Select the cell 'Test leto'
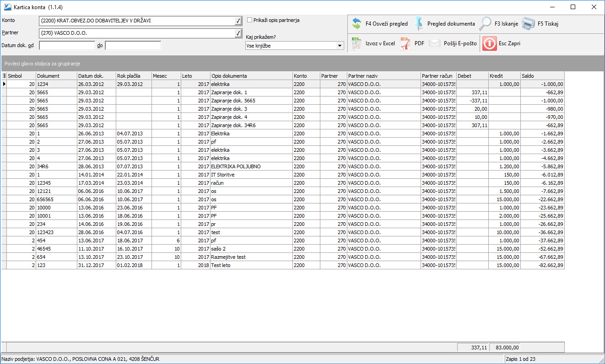The width and height of the screenshot is (605, 364). coord(251,265)
